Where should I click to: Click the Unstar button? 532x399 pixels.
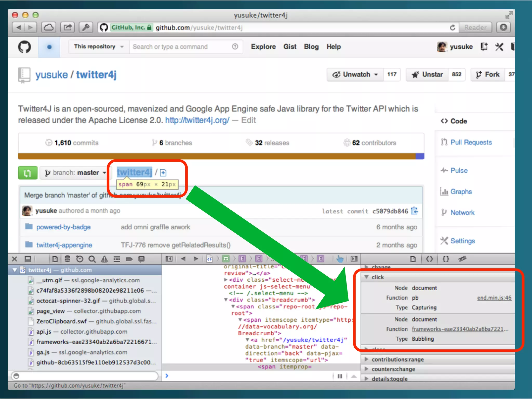(x=427, y=75)
